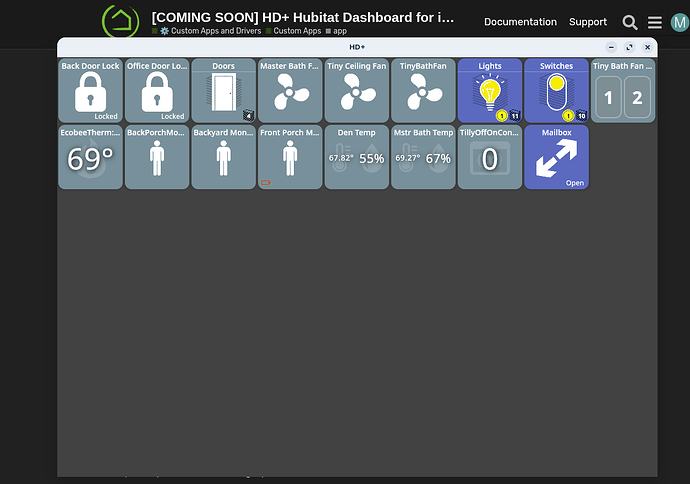Tap the Mailbox contact sensor tile

[557, 157]
